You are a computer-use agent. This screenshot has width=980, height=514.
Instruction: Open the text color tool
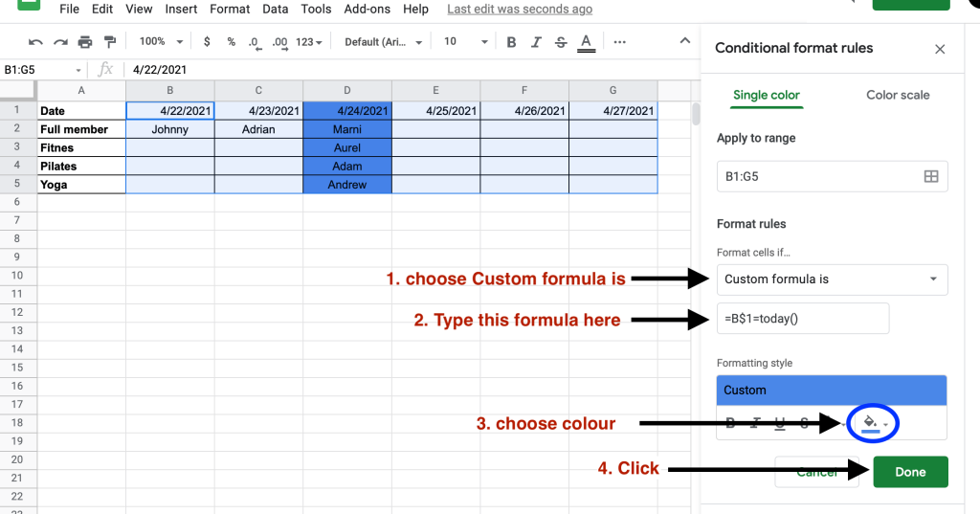point(586,42)
